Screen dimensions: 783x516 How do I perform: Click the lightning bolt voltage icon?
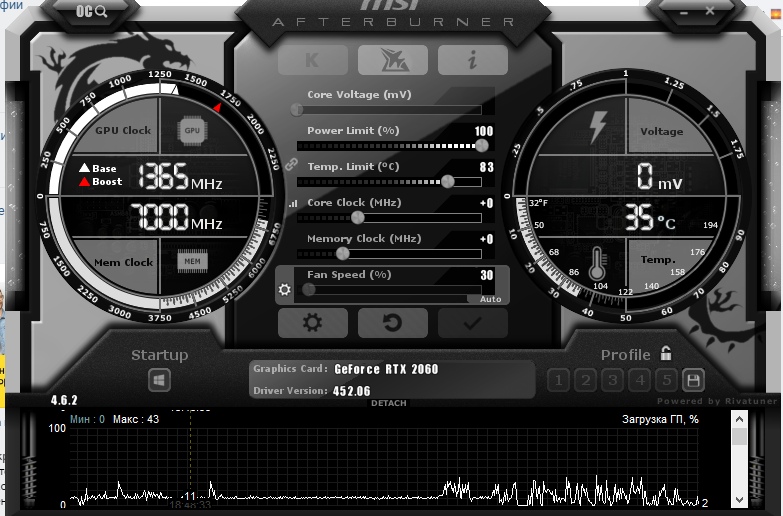[x=597, y=127]
